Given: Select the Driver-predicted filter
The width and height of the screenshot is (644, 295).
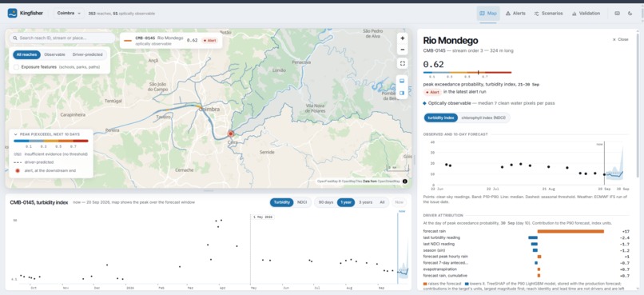Looking at the screenshot, I should coord(87,54).
